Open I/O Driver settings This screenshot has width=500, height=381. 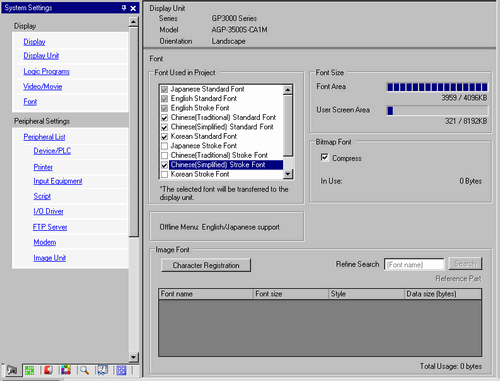pyautogui.click(x=48, y=211)
